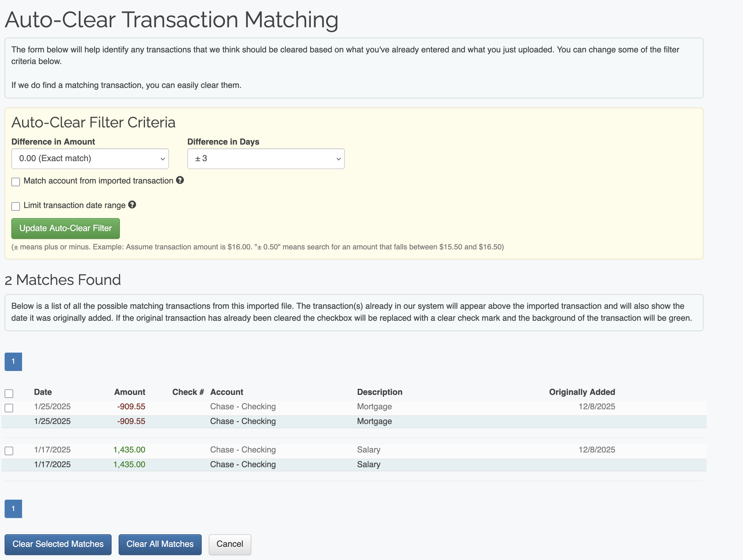The width and height of the screenshot is (743, 560).
Task: Toggle the select-all checkbox in table header
Action: 9,393
